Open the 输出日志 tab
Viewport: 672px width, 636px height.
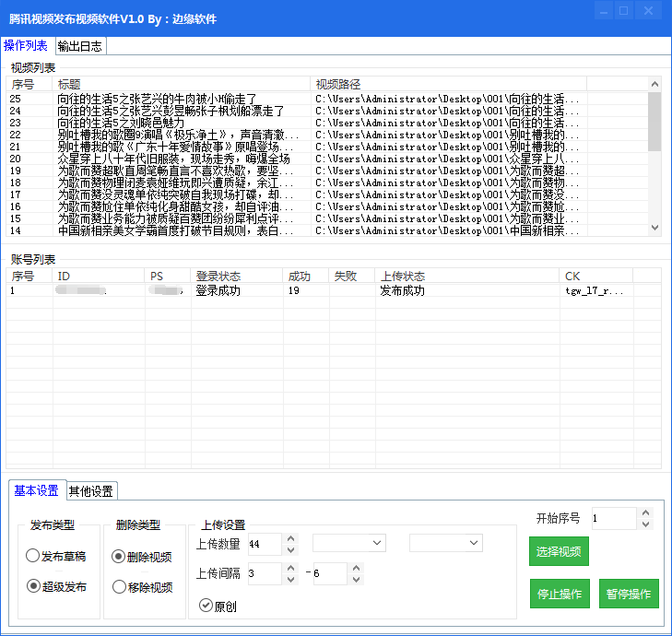coord(80,46)
